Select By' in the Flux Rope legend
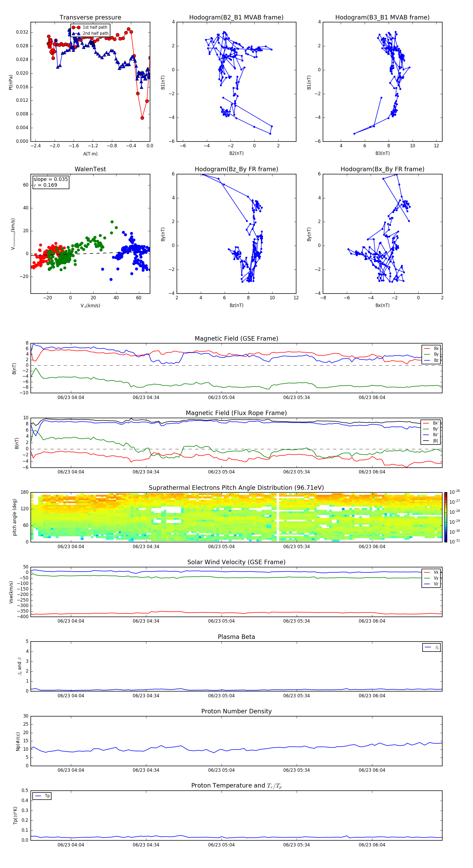473x868 pixels. click(x=431, y=429)
